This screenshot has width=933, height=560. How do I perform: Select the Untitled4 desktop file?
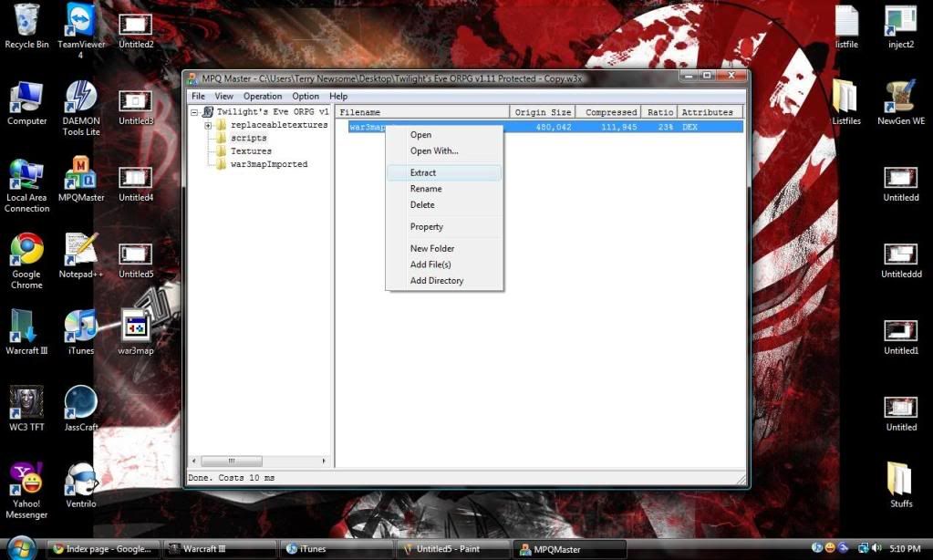(136, 184)
